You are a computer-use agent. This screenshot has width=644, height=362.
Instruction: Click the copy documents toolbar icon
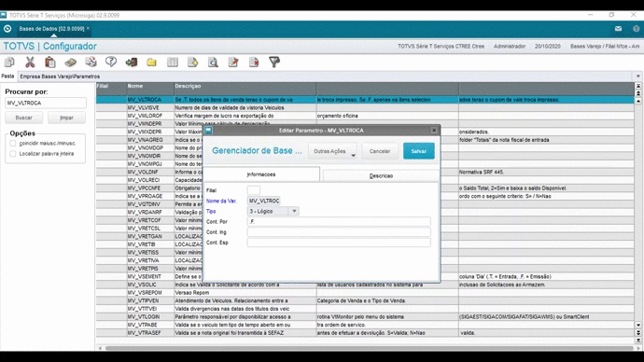9,62
